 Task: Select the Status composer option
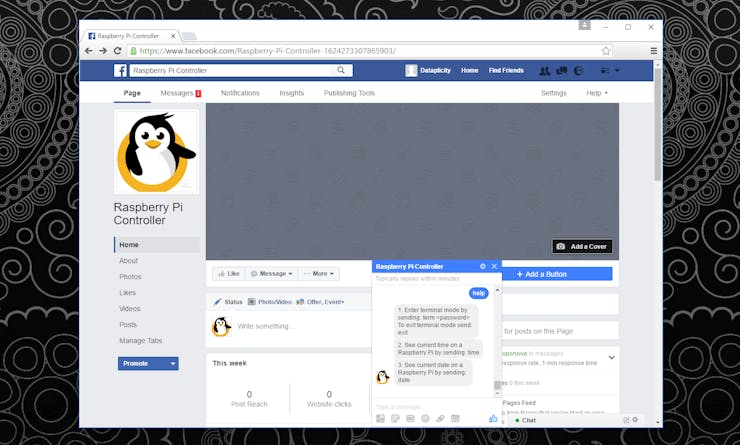[228, 302]
